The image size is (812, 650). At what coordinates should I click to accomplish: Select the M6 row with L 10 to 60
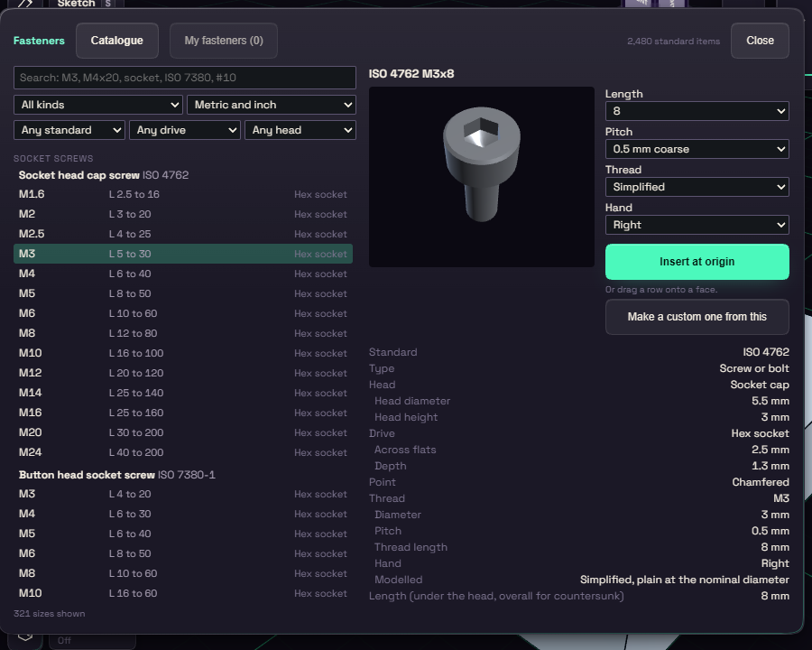(x=183, y=313)
